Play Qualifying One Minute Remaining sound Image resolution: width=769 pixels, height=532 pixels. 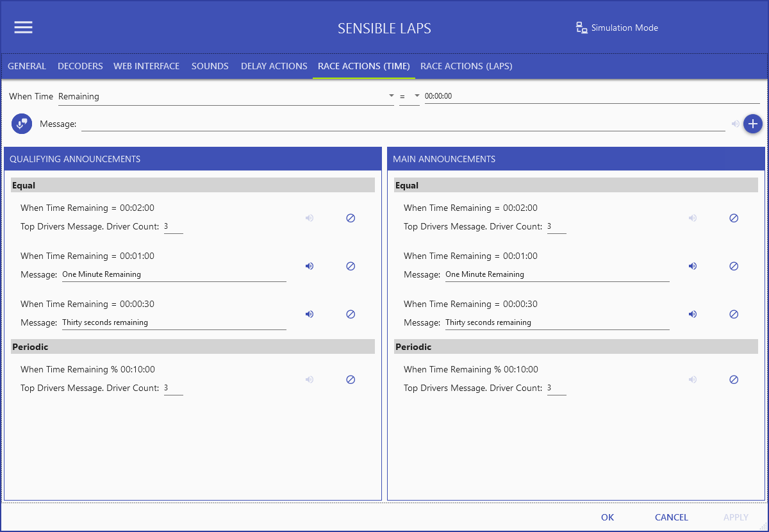310,266
